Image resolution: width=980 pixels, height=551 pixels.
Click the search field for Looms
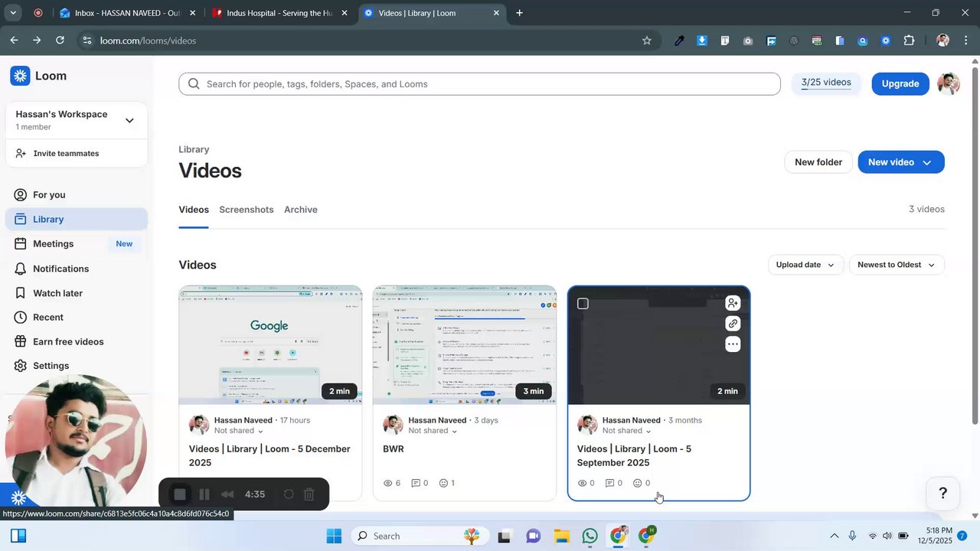tap(479, 84)
